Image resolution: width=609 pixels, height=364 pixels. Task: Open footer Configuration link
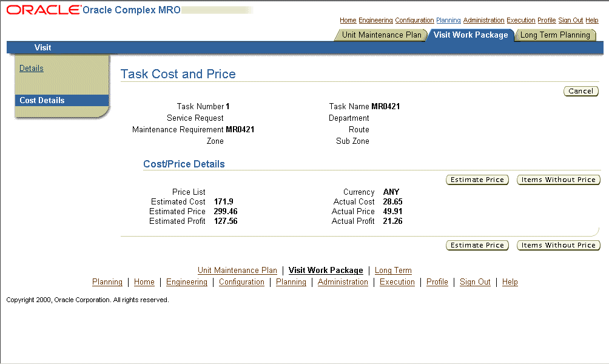click(241, 282)
